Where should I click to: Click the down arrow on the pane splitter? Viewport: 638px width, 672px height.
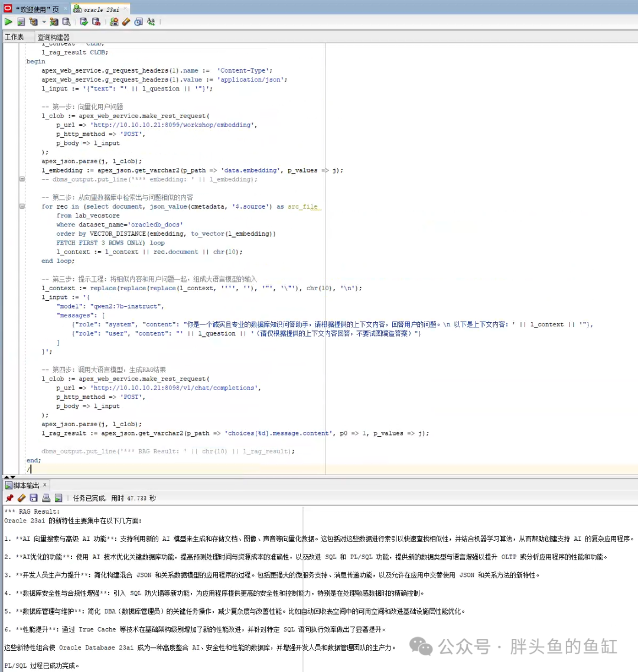pyautogui.click(x=13, y=477)
